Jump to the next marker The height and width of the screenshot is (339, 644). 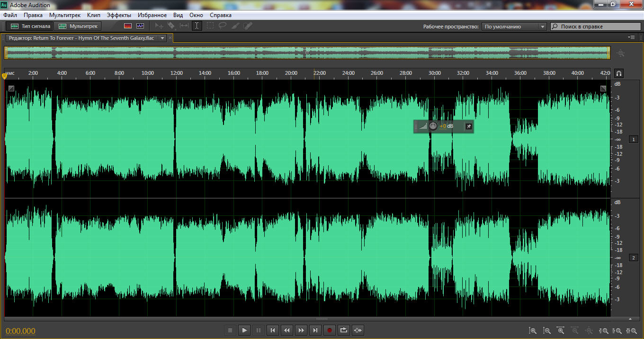pos(315,330)
